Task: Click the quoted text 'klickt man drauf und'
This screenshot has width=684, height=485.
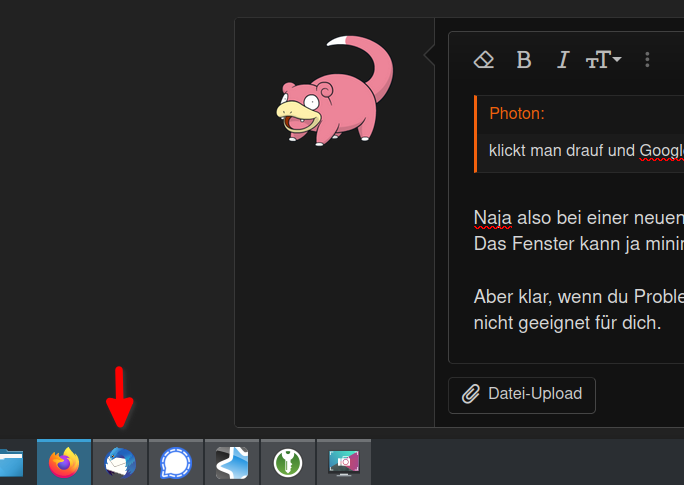Action: [x=562, y=150]
